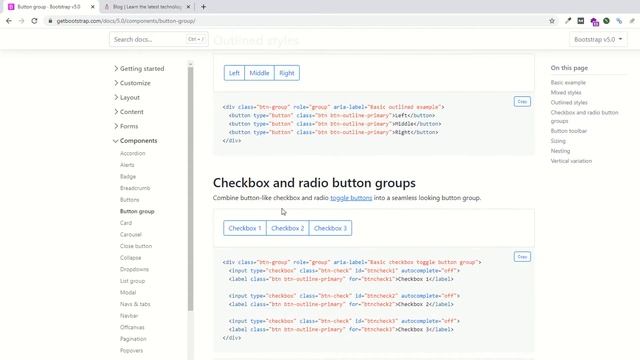Click the Middle outlined button
This screenshot has width=640, height=360.
point(259,73)
